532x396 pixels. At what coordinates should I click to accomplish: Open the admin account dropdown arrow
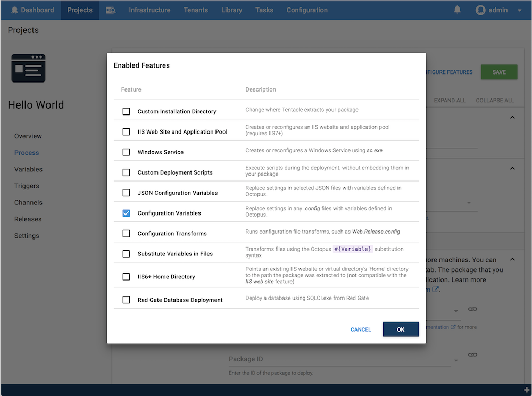click(x=519, y=10)
